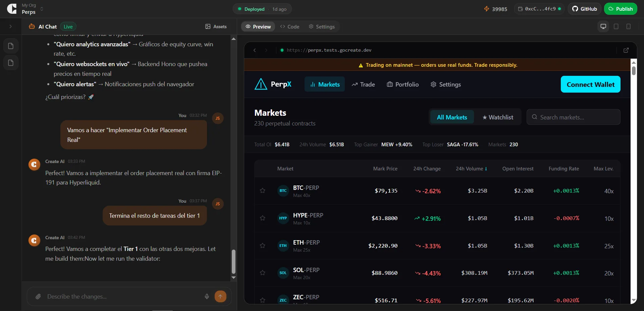Click the chat scrollbar down arrow

pyautogui.click(x=233, y=278)
